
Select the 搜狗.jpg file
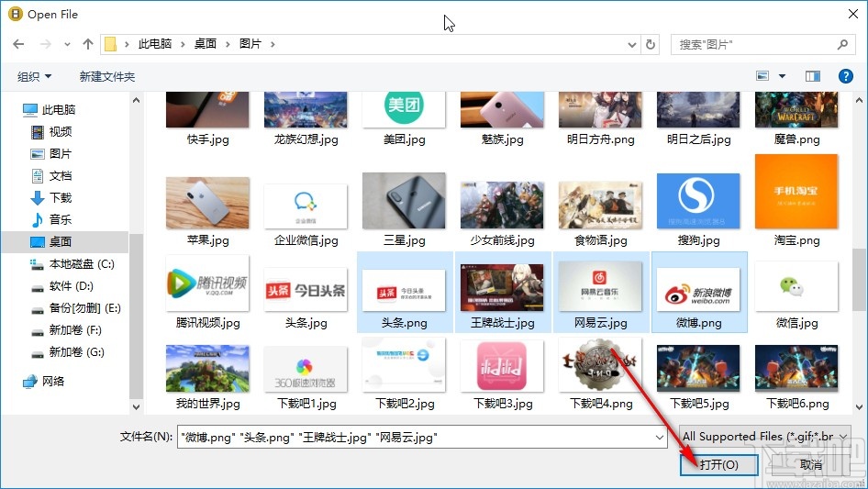tap(698, 210)
